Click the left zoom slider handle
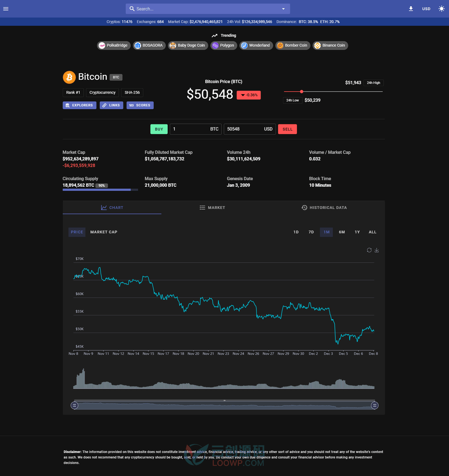Image resolution: width=449 pixels, height=476 pixels. (x=74, y=405)
